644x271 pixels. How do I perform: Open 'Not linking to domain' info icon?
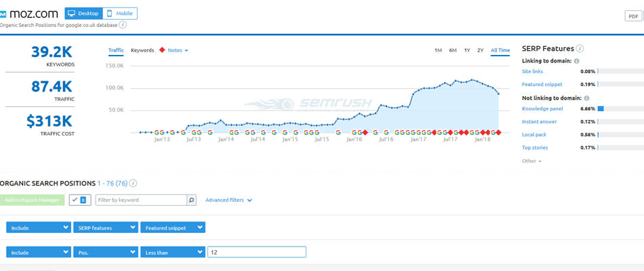[x=586, y=98]
